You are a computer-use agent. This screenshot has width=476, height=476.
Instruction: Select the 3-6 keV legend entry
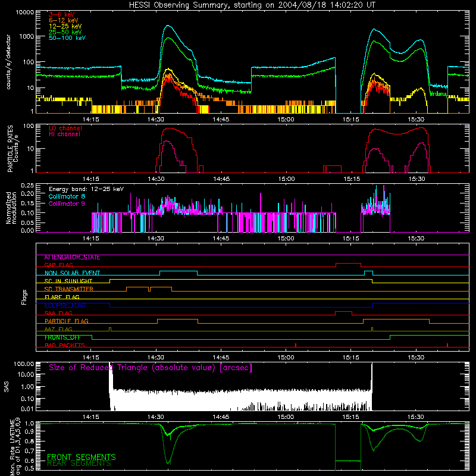[61, 14]
